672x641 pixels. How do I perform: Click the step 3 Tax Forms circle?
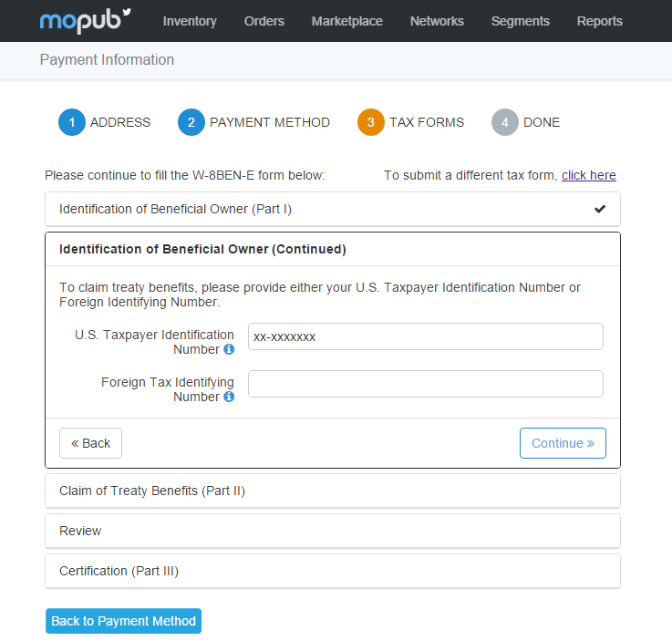[x=371, y=122]
